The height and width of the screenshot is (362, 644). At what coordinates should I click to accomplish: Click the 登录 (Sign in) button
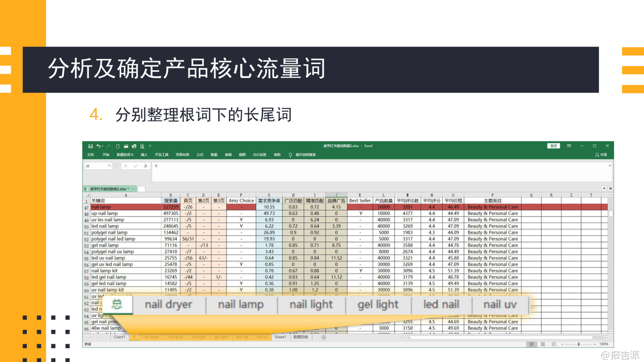[x=553, y=146]
